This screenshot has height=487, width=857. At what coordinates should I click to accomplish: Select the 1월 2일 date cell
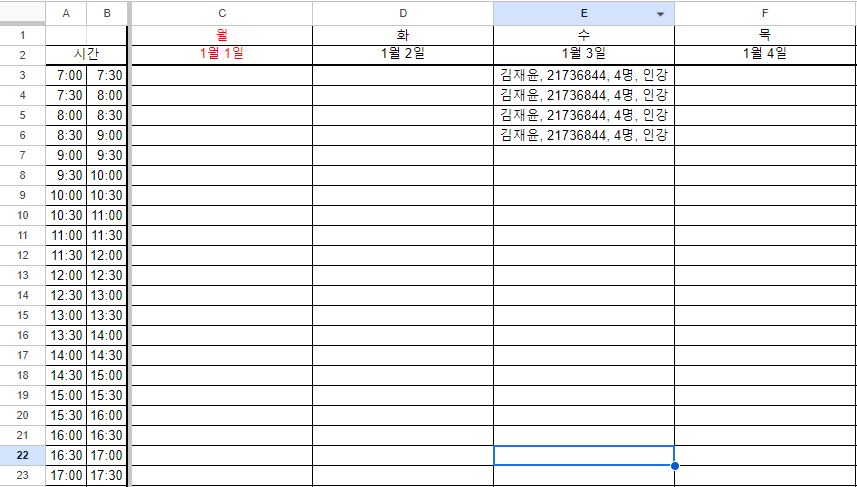402,54
